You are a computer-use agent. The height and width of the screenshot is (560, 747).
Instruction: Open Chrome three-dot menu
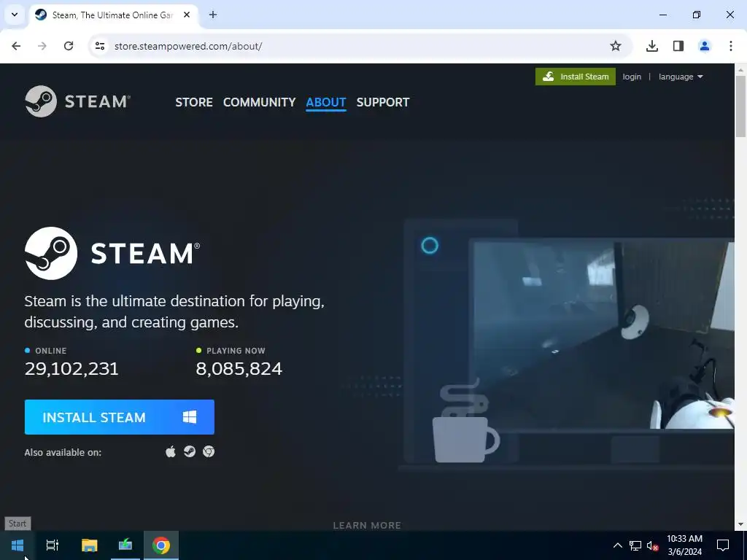[731, 46]
